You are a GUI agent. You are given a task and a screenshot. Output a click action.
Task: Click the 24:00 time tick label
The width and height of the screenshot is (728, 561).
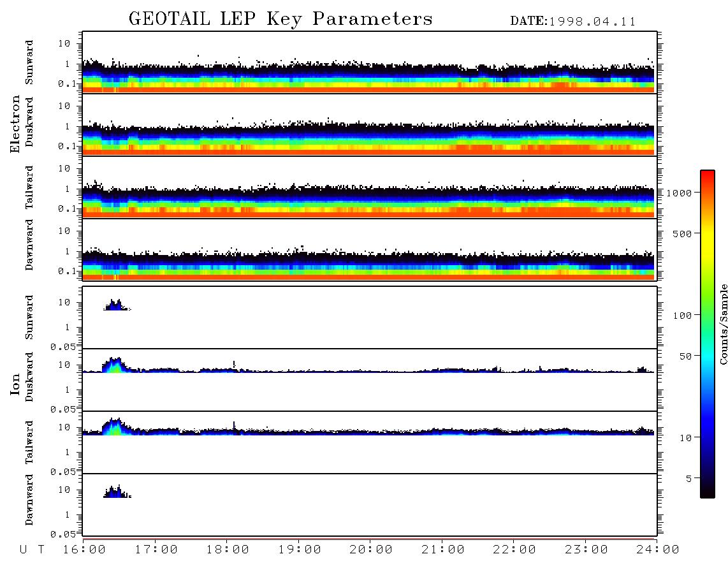coord(658,550)
